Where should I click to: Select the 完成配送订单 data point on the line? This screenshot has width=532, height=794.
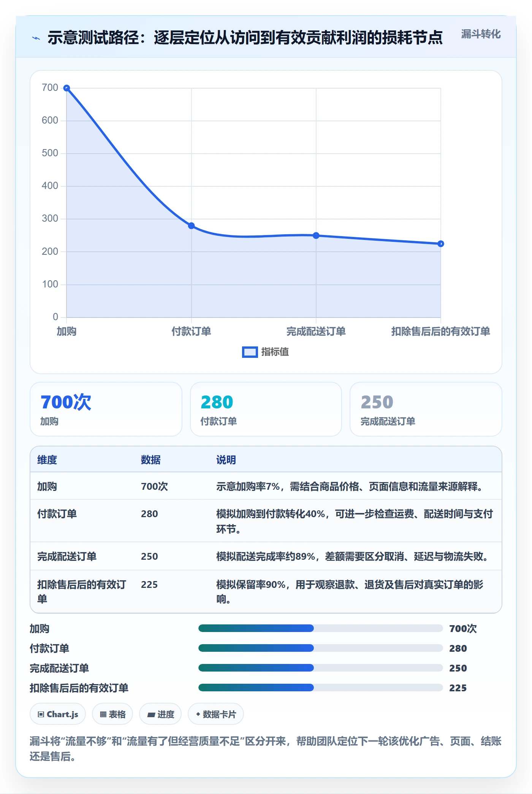[316, 236]
